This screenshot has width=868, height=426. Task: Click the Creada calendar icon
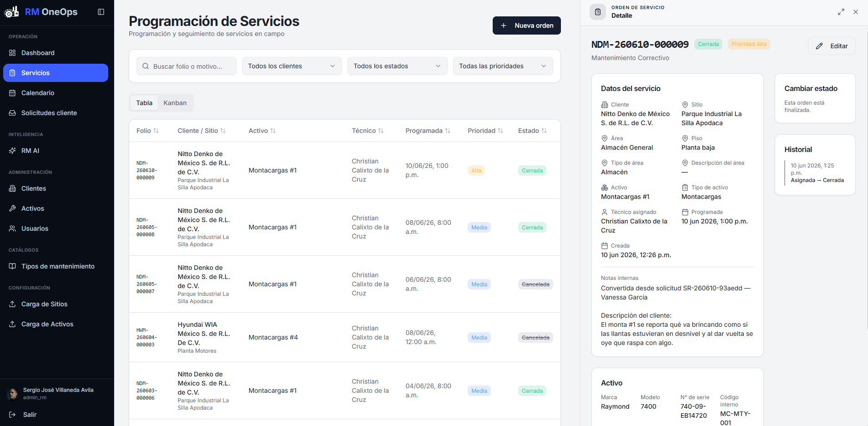tap(605, 246)
